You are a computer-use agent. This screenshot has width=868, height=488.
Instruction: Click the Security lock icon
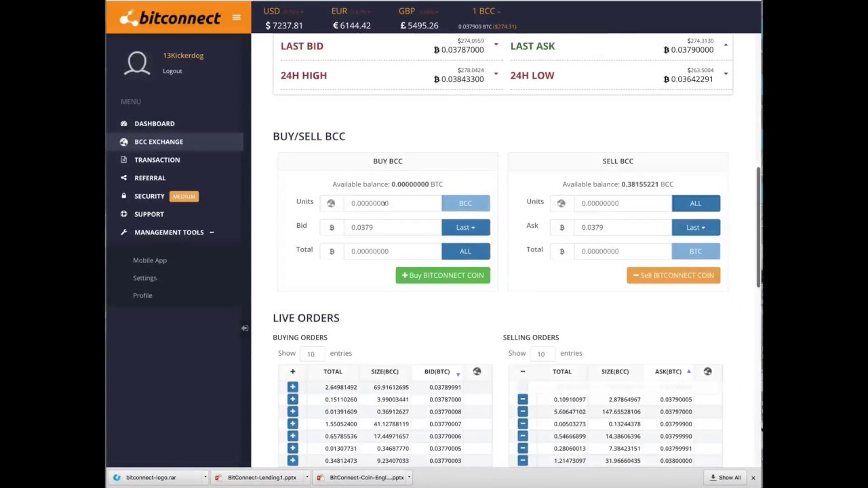pos(123,196)
